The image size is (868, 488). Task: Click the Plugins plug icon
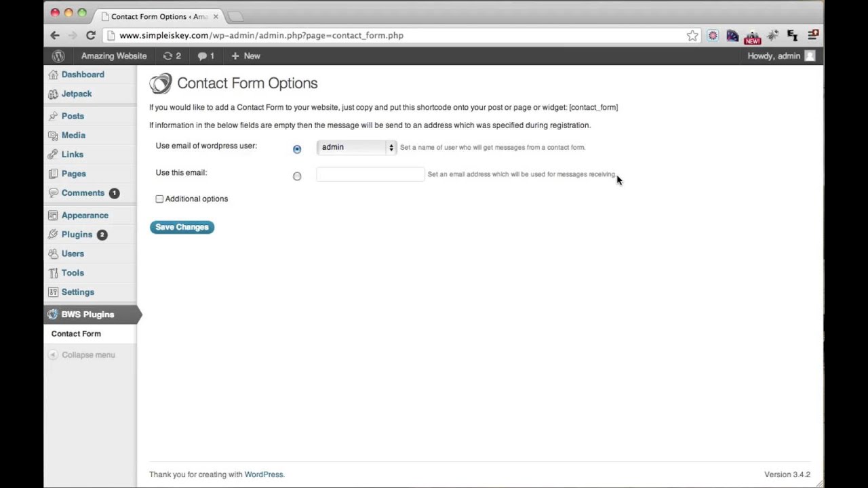click(x=53, y=235)
